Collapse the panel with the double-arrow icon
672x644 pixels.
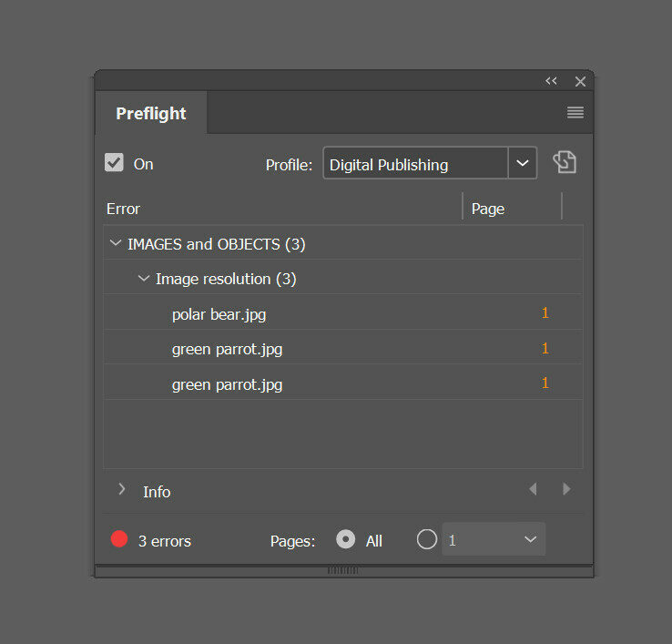(x=551, y=81)
